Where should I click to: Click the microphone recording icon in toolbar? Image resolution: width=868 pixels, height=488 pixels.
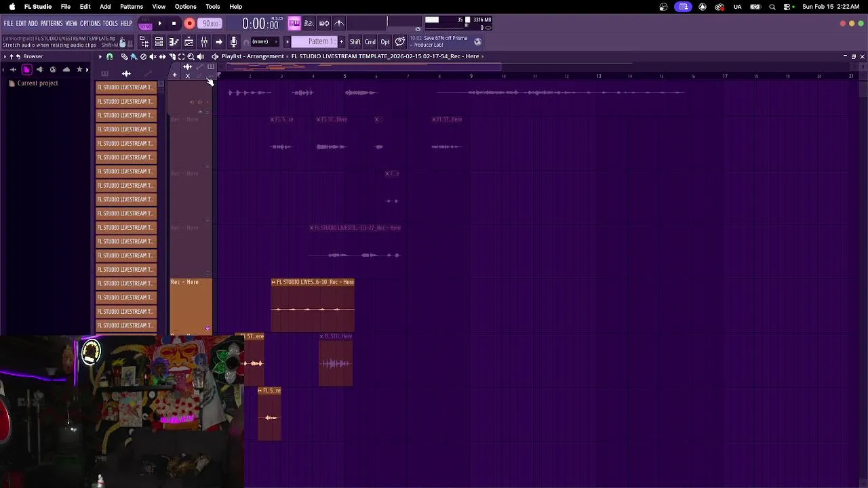click(x=234, y=42)
